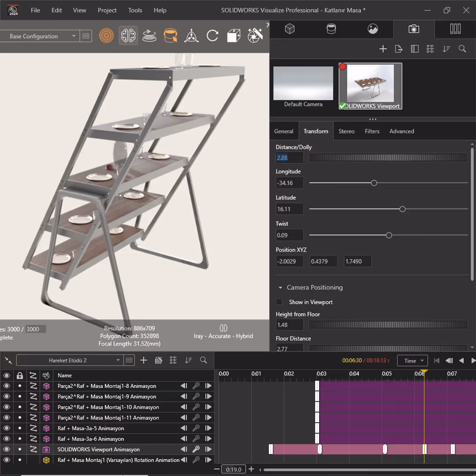Click the turntable icon in toolbar
476x476 pixels.
[x=149, y=36]
